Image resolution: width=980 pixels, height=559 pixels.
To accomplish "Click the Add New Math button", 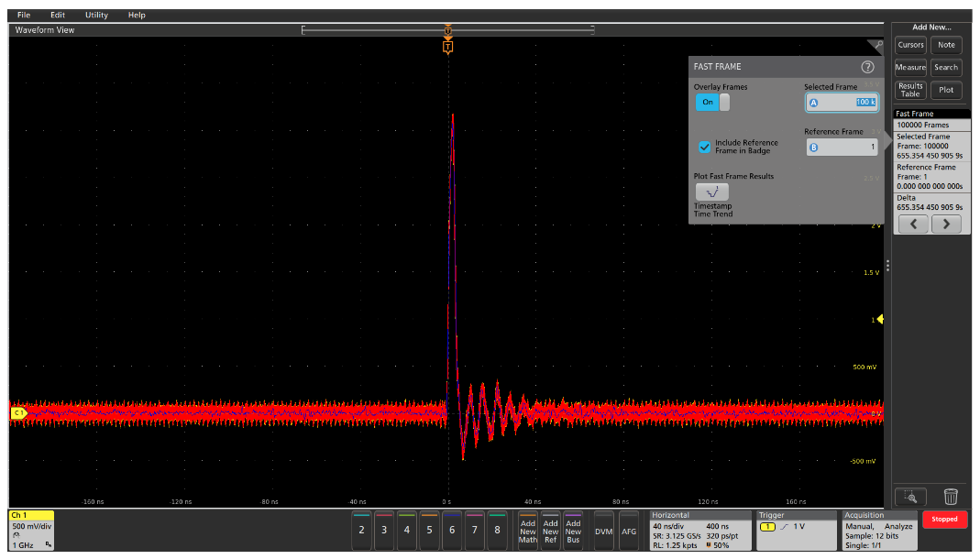I will coord(528,531).
